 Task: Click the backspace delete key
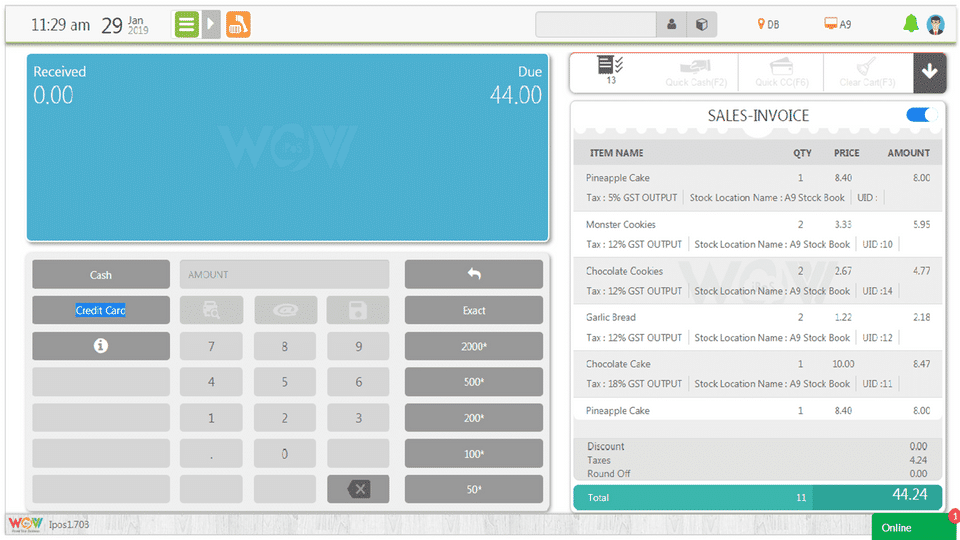pyautogui.click(x=358, y=489)
